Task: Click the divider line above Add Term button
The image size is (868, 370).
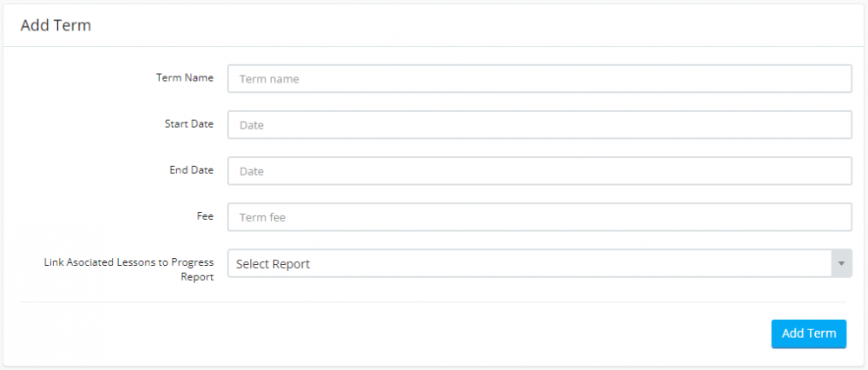Action: [x=434, y=302]
